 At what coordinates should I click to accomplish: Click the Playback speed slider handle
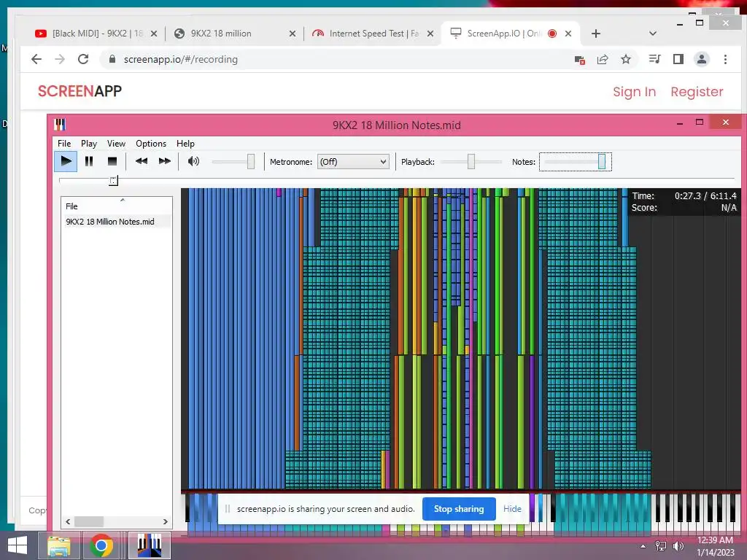click(471, 161)
